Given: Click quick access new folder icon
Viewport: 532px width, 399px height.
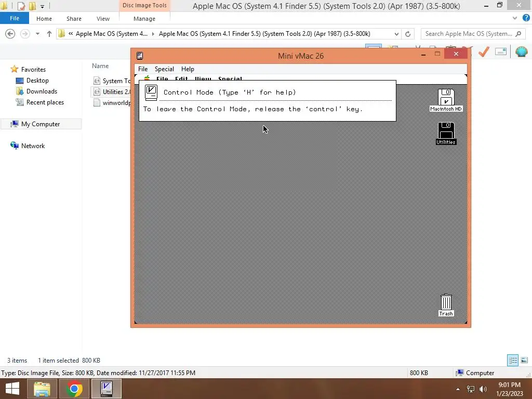Looking at the screenshot, I should click(32, 6).
